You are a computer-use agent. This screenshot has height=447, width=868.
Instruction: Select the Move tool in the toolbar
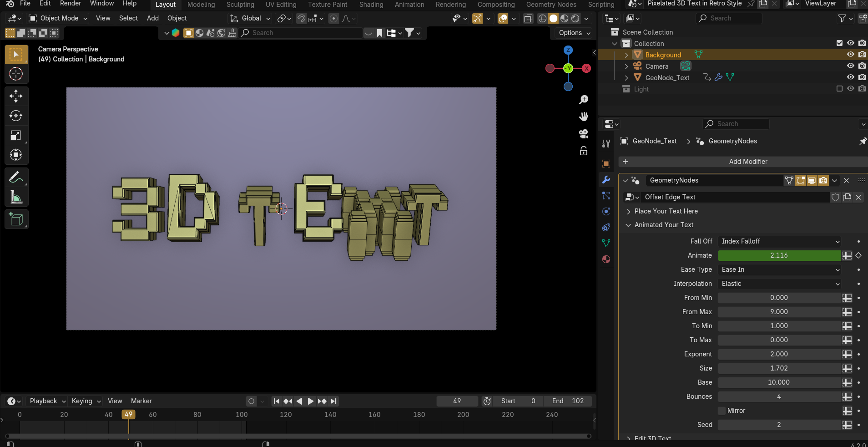pyautogui.click(x=16, y=96)
